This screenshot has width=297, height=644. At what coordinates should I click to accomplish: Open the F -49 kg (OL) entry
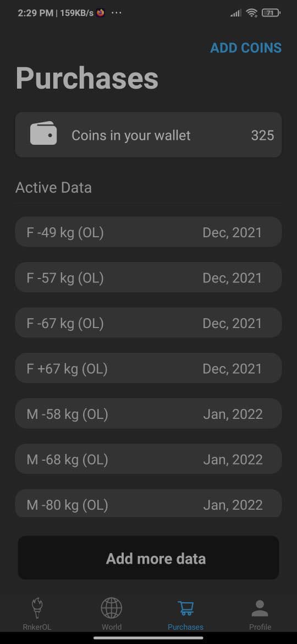(148, 232)
